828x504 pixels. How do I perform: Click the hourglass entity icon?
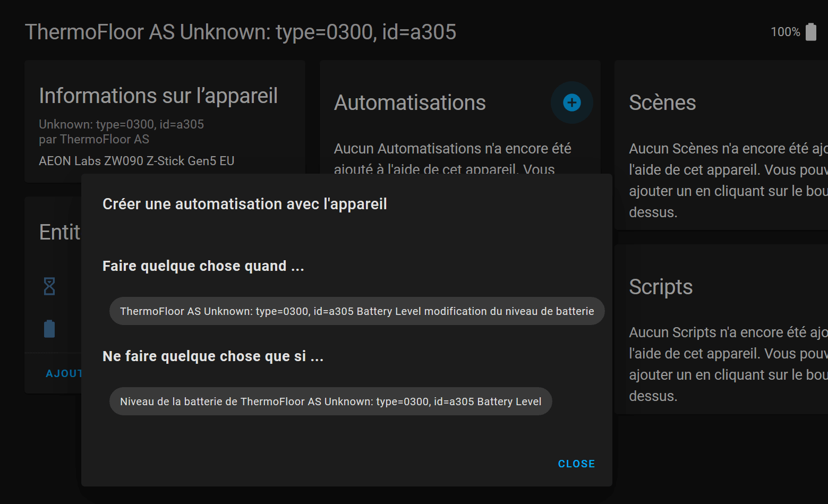coord(49,286)
